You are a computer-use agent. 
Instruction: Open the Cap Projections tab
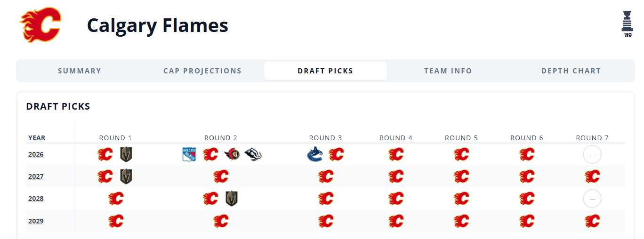point(202,71)
